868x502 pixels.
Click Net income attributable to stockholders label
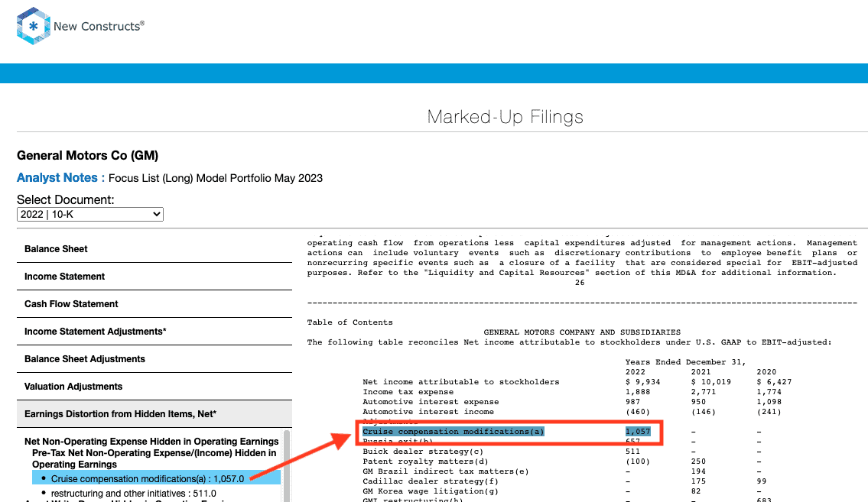(x=460, y=382)
